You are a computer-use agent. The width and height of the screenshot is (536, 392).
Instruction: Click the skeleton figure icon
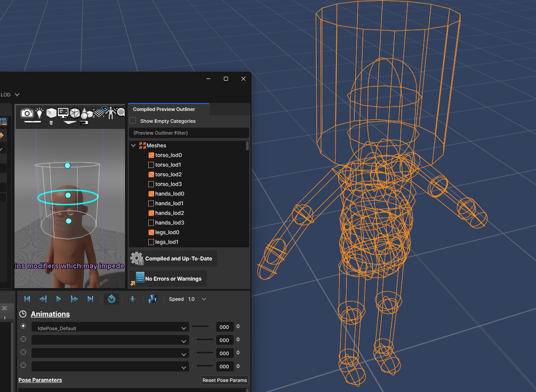[x=110, y=113]
